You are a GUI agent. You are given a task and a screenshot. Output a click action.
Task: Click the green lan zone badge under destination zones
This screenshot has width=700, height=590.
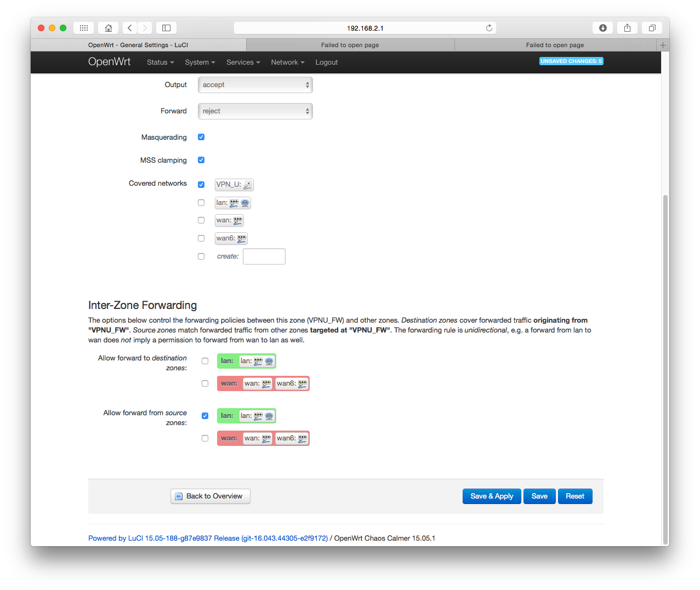(x=247, y=361)
